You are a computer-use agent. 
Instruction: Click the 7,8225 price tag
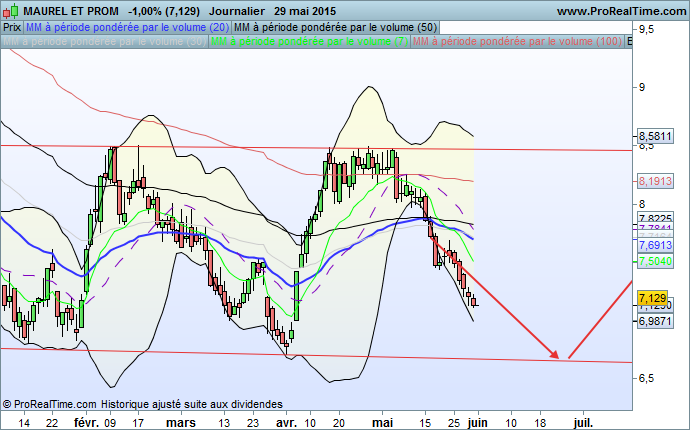coord(655,218)
